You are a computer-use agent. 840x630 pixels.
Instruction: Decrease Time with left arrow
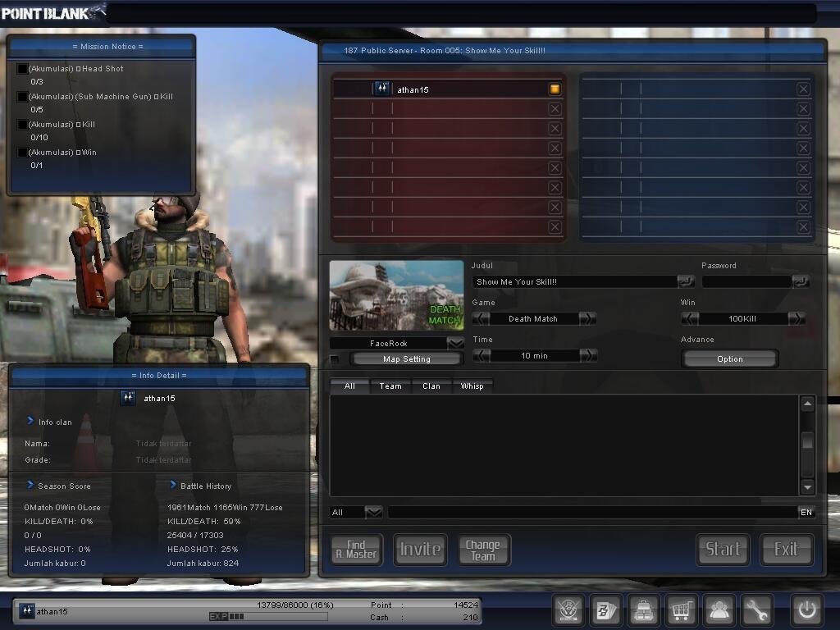tap(482, 355)
